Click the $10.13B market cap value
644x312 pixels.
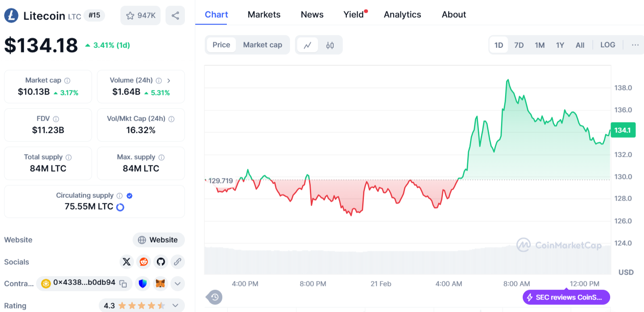(34, 92)
